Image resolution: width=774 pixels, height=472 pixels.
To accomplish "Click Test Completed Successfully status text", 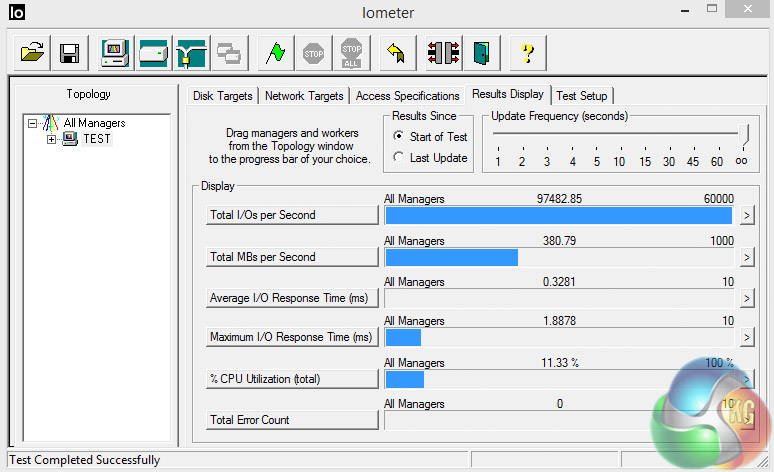I will 84,460.
